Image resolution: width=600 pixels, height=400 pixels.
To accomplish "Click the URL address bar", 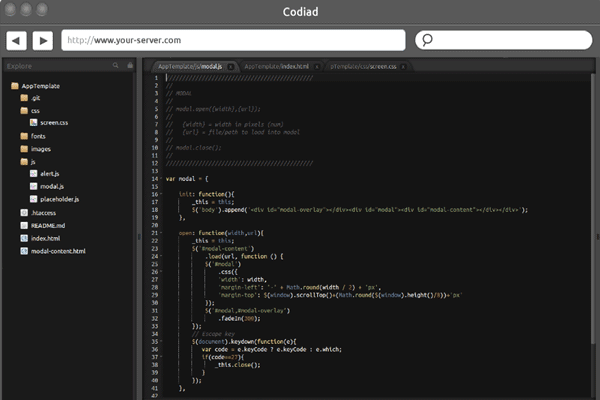I will tap(233, 40).
